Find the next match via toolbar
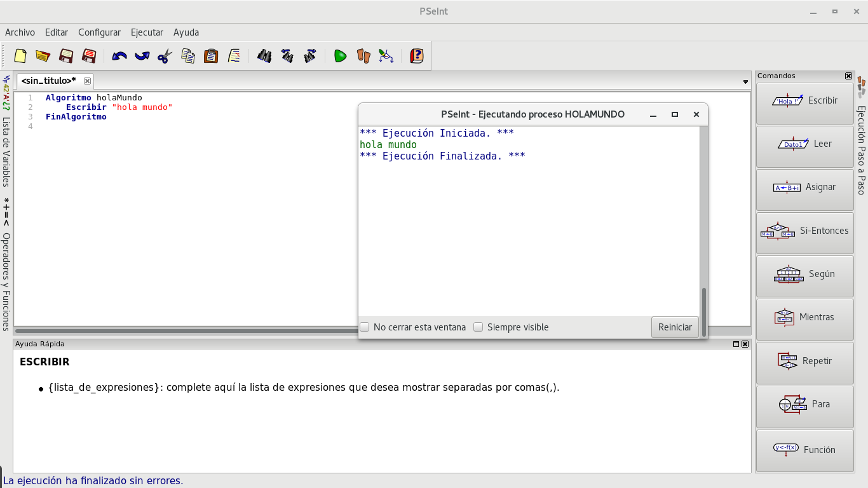The height and width of the screenshot is (488, 868). (x=310, y=56)
